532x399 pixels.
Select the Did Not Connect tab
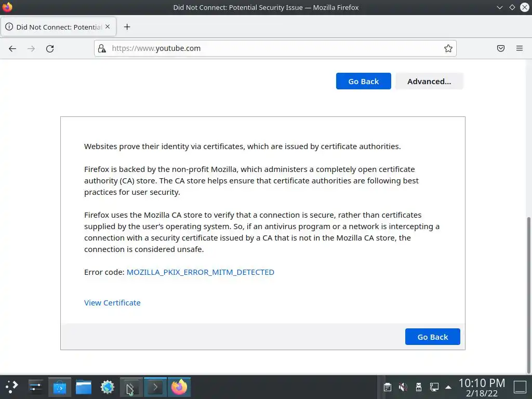tap(59, 27)
